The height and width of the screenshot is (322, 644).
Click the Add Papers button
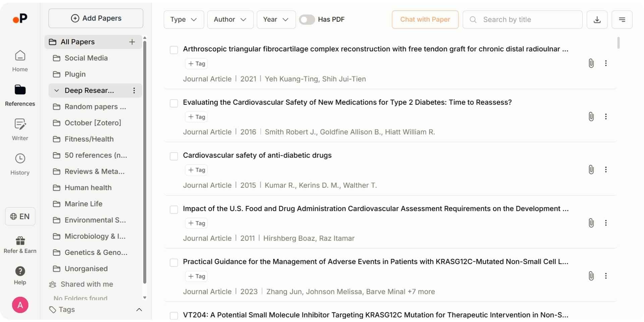click(x=96, y=18)
